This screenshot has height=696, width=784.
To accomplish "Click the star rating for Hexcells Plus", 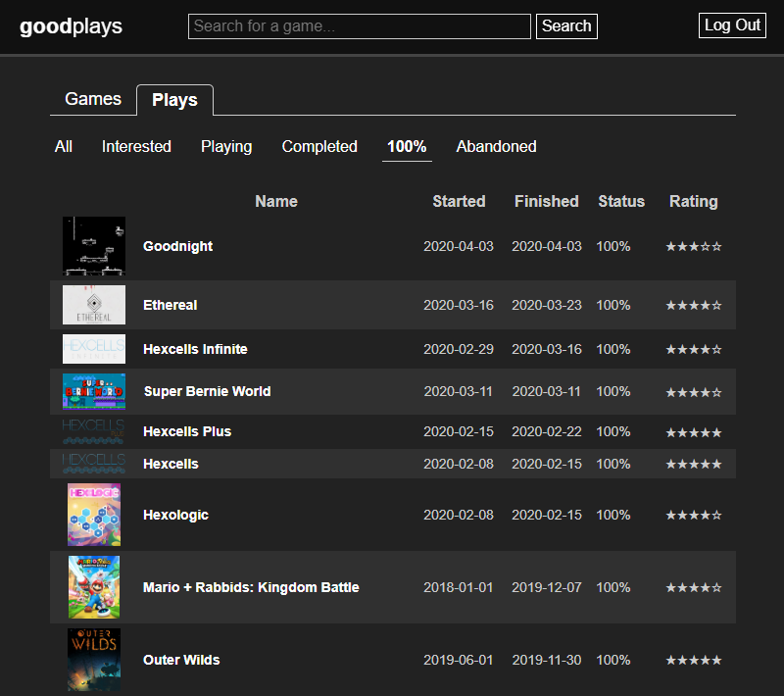I will point(694,432).
